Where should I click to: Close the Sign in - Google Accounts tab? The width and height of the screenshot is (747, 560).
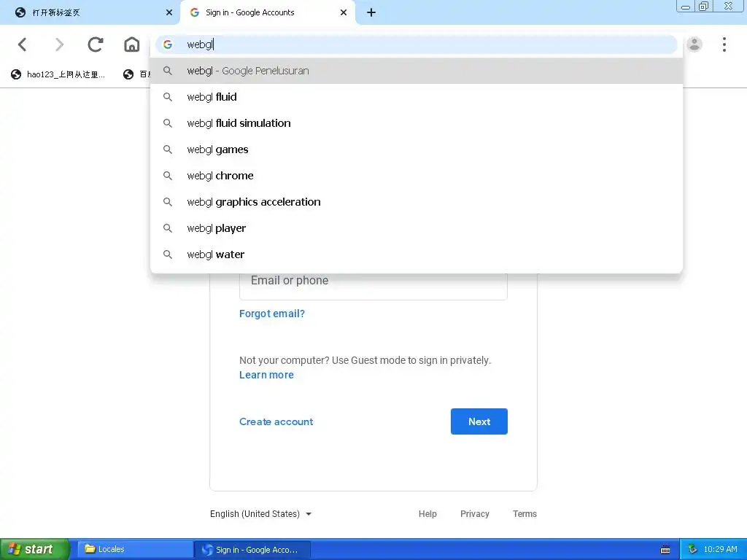(x=344, y=13)
